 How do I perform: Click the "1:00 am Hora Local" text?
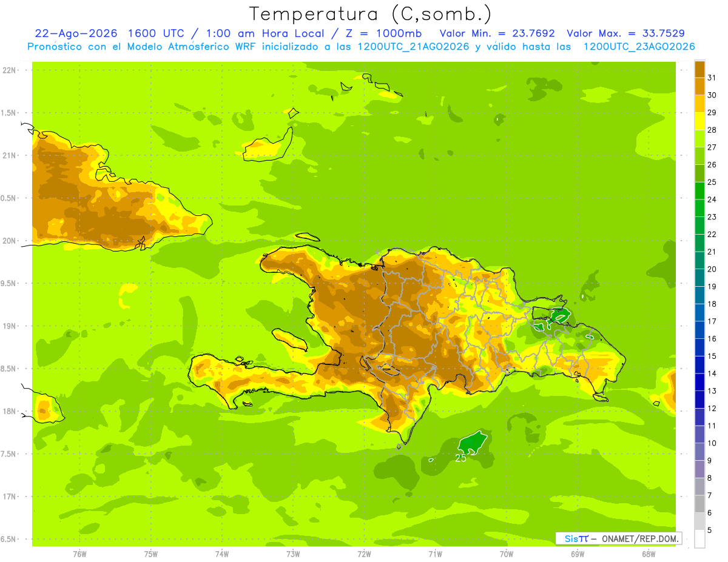pos(264,33)
